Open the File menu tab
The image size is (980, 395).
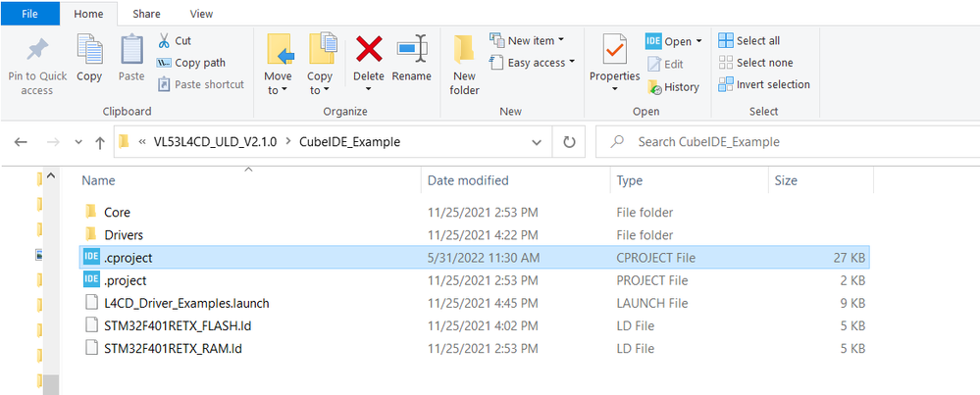click(29, 14)
